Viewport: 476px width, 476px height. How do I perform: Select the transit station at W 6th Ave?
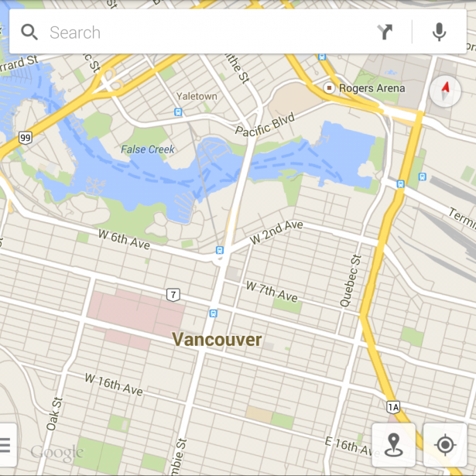coord(220,250)
